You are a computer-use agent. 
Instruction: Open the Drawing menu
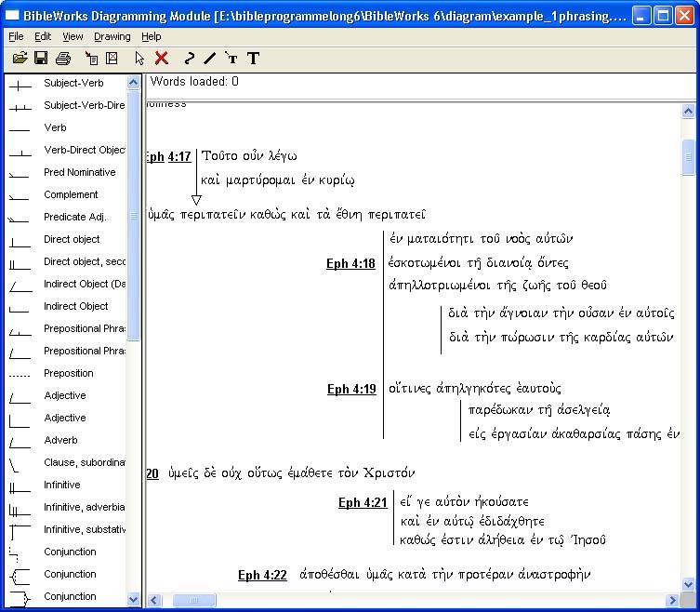(112, 36)
